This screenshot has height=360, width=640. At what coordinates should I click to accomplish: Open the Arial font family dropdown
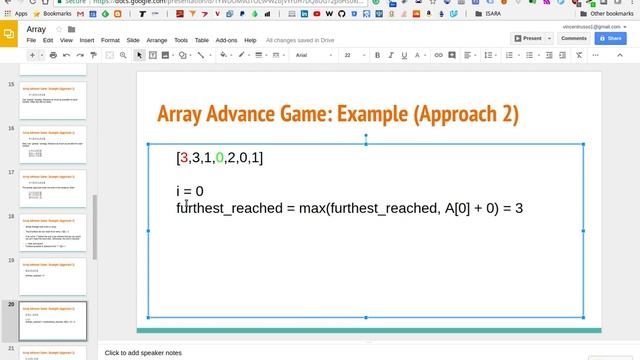(x=313, y=55)
